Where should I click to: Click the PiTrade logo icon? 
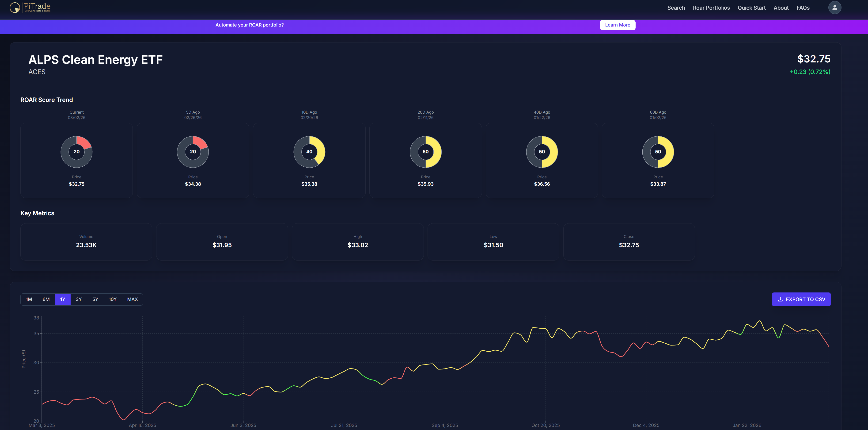pos(15,8)
